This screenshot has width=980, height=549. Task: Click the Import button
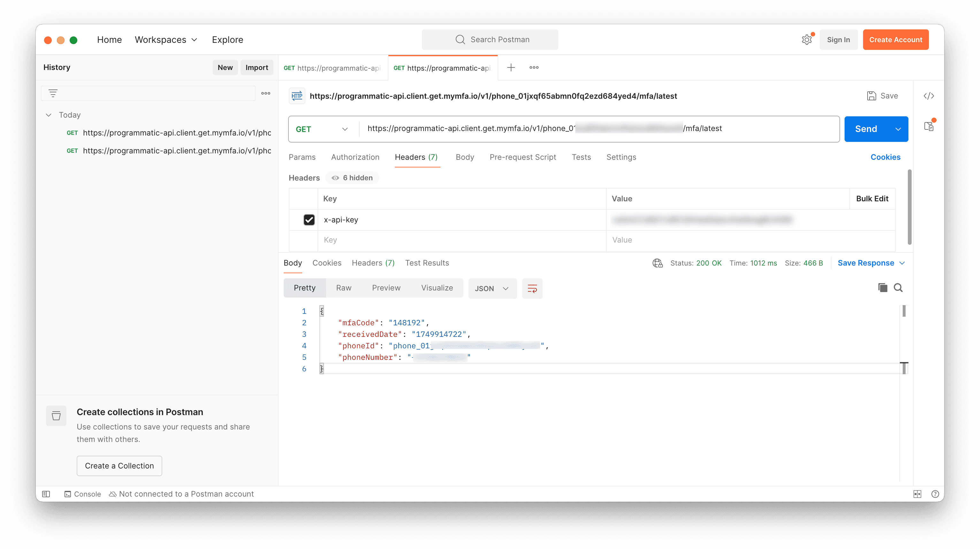[x=256, y=67]
